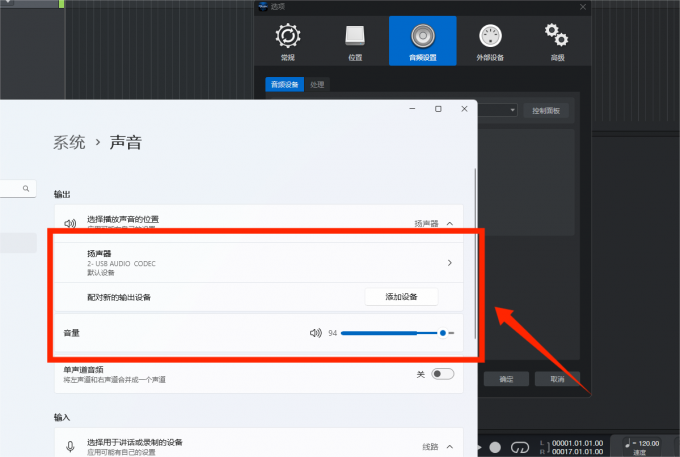The image size is (680, 457).
Task: Toggle the loop button in the transport
Action: [520, 447]
